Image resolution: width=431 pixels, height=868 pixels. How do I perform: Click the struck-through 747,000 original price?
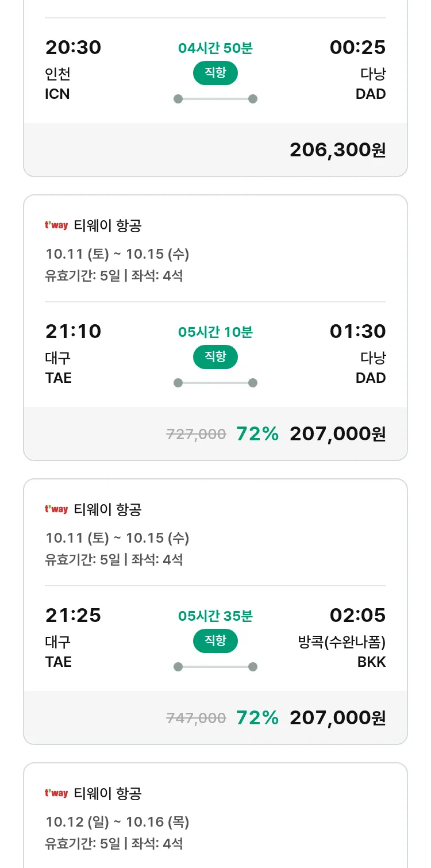point(196,718)
